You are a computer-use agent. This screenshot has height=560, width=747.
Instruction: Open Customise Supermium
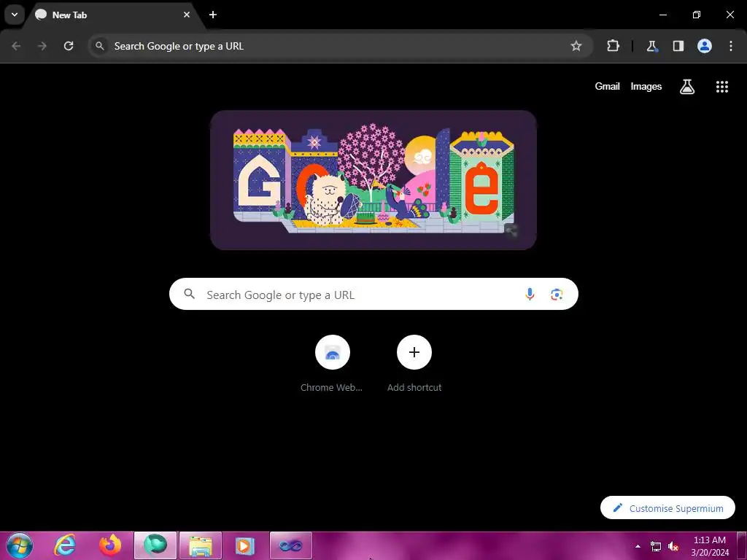tap(667, 508)
